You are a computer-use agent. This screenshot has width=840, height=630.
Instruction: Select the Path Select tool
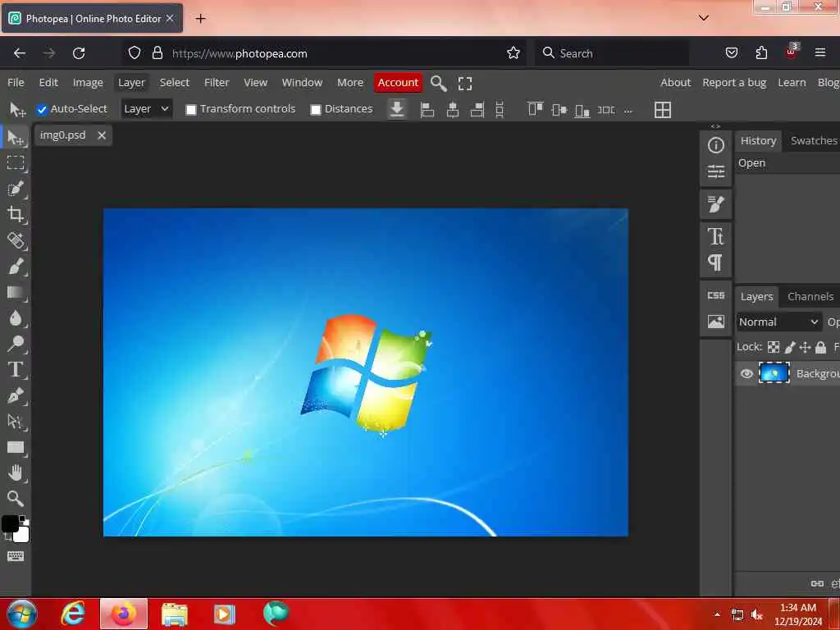click(16, 422)
